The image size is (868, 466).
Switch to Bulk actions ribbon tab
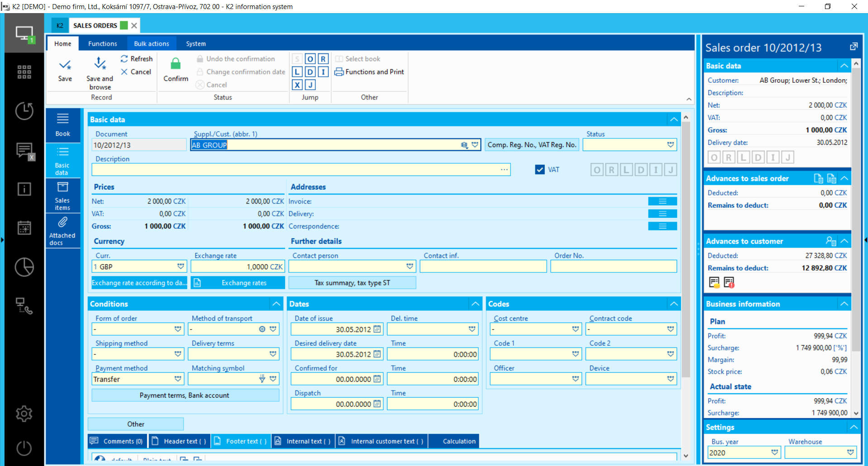pyautogui.click(x=152, y=44)
